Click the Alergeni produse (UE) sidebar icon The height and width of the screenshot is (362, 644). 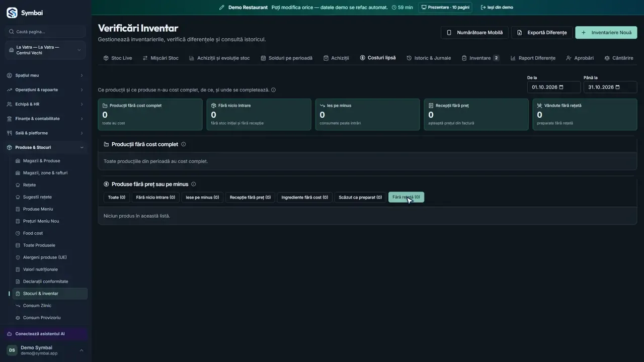[18, 257]
